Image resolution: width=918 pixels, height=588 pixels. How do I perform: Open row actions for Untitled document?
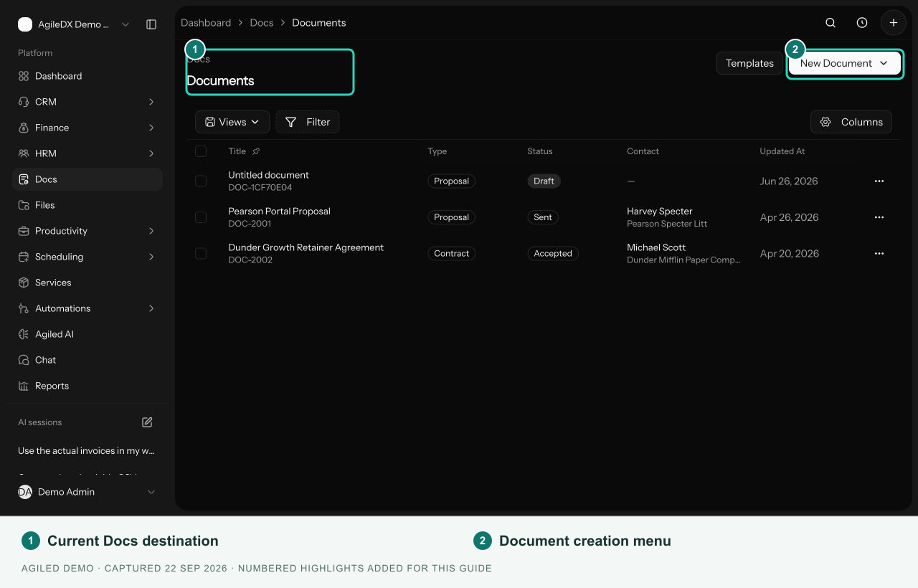879,181
